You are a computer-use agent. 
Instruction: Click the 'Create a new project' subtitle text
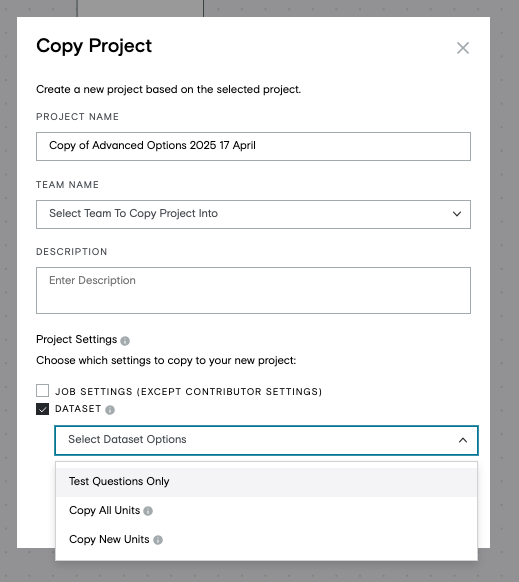(x=168, y=89)
